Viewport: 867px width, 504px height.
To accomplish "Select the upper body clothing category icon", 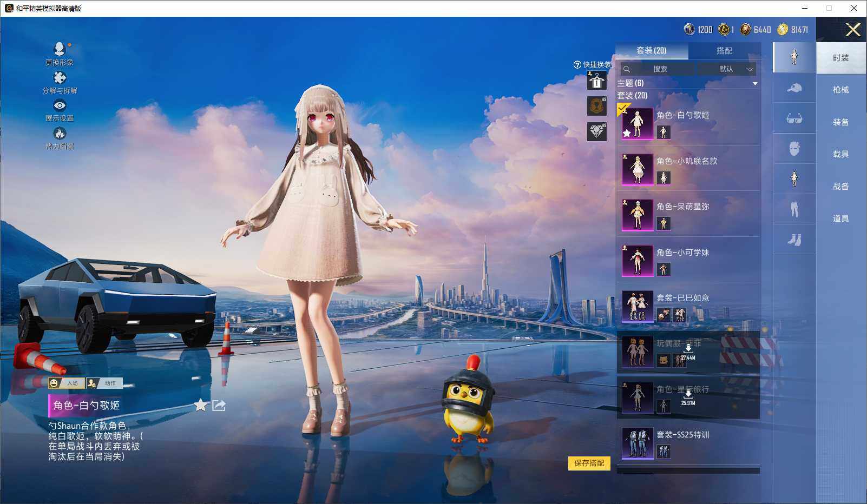I will (x=794, y=178).
